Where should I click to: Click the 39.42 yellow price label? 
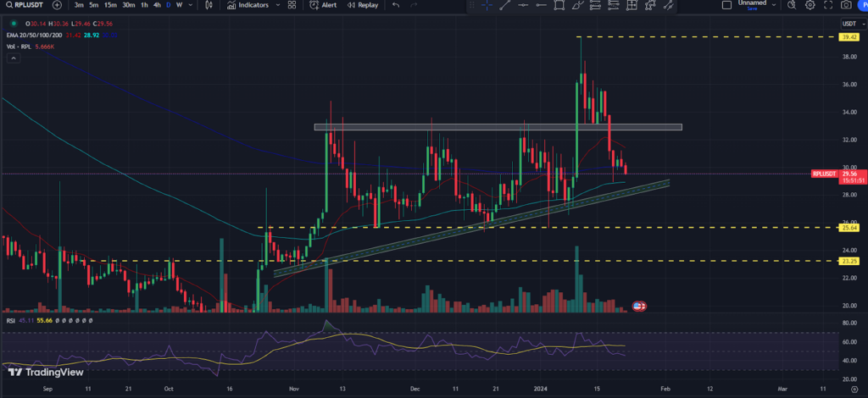coord(848,37)
